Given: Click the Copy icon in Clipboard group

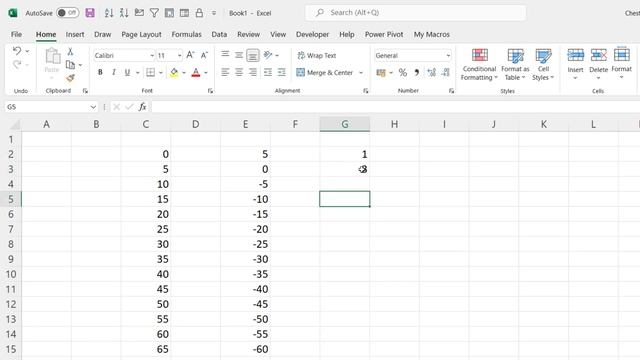Looking at the screenshot, I should [70, 64].
